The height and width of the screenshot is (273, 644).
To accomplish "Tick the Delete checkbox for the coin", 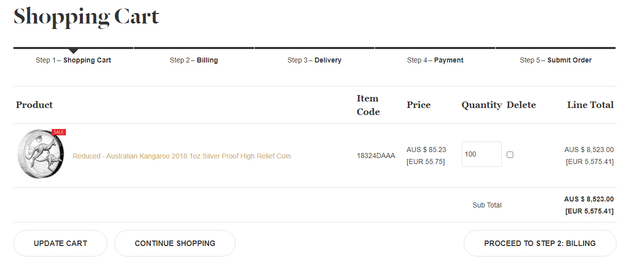I will [x=510, y=155].
